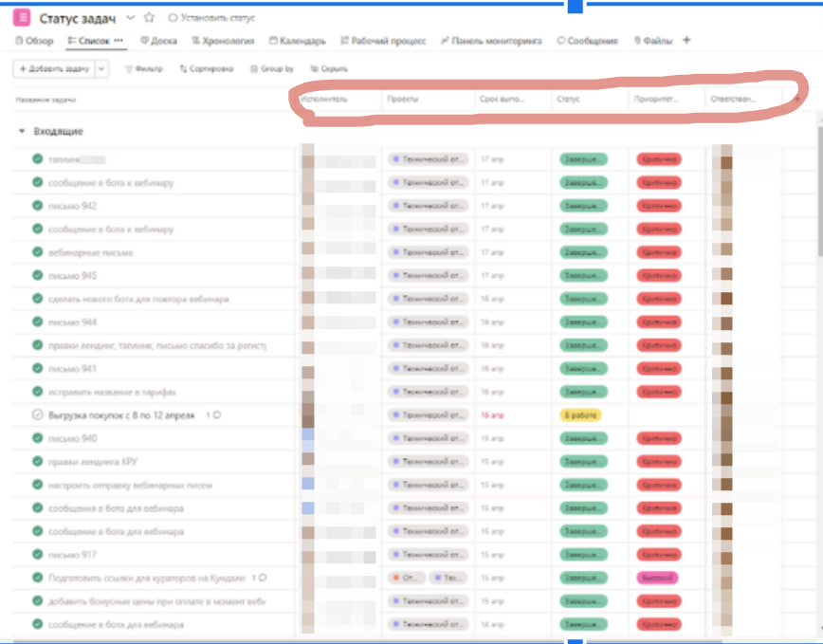Switch to the Доска tab
Screen dimensions: 823x644
pos(158,41)
